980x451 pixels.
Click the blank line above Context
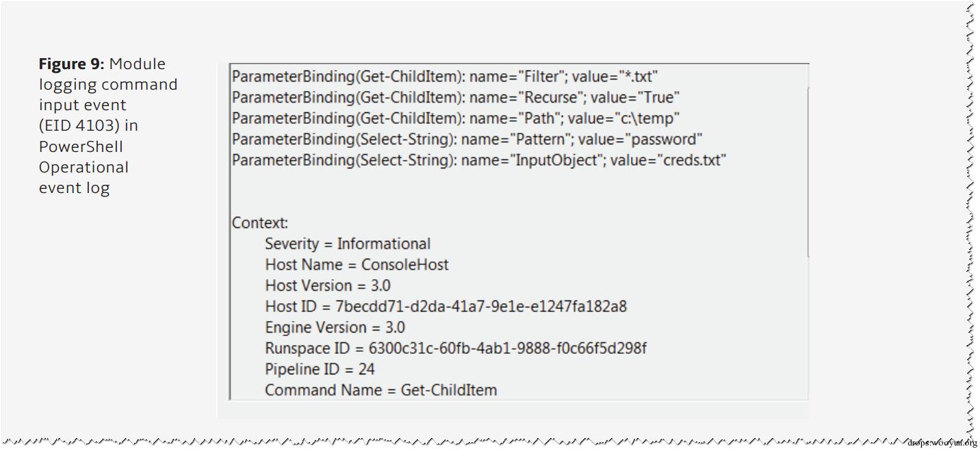[519, 192]
